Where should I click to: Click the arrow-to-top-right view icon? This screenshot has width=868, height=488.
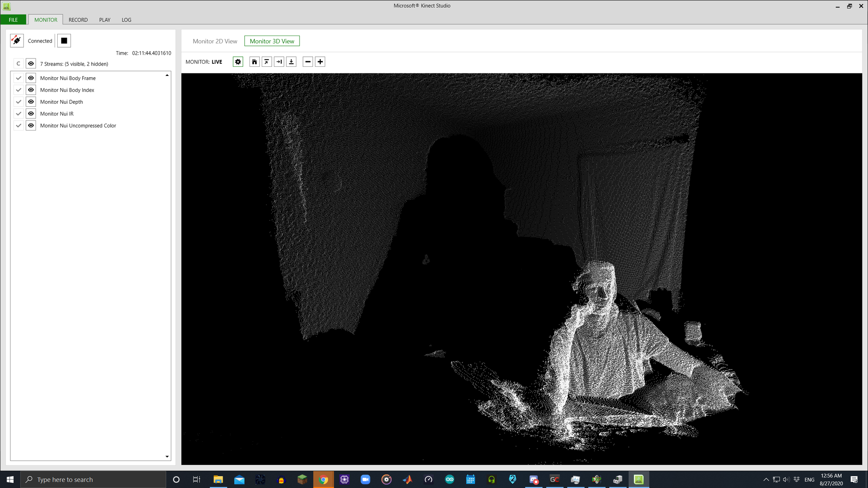coord(266,62)
